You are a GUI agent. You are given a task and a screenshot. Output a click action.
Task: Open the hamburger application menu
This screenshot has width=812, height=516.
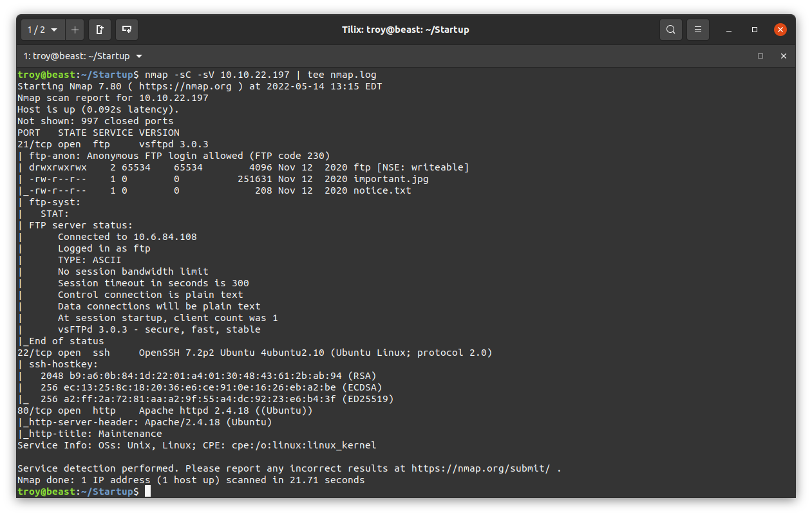click(x=698, y=30)
